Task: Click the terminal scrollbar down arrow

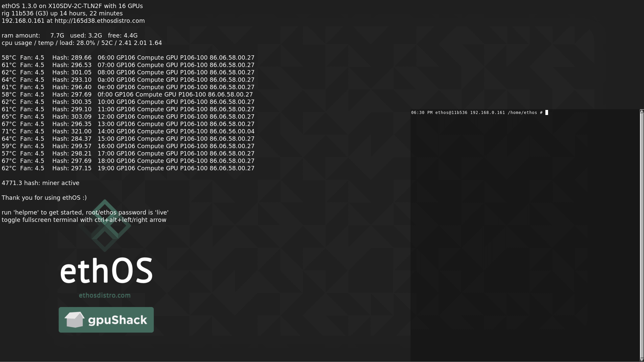Action: (x=641, y=360)
